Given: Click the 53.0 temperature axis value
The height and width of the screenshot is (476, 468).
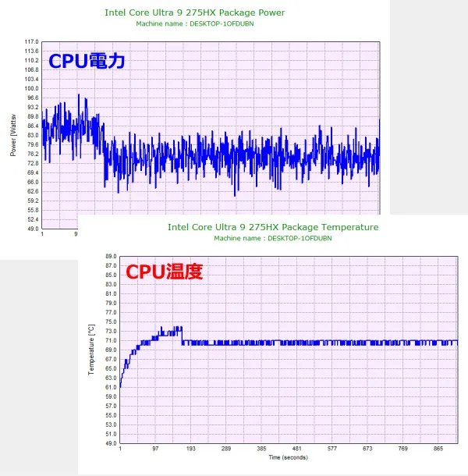Looking at the screenshot, I should pos(111,425).
